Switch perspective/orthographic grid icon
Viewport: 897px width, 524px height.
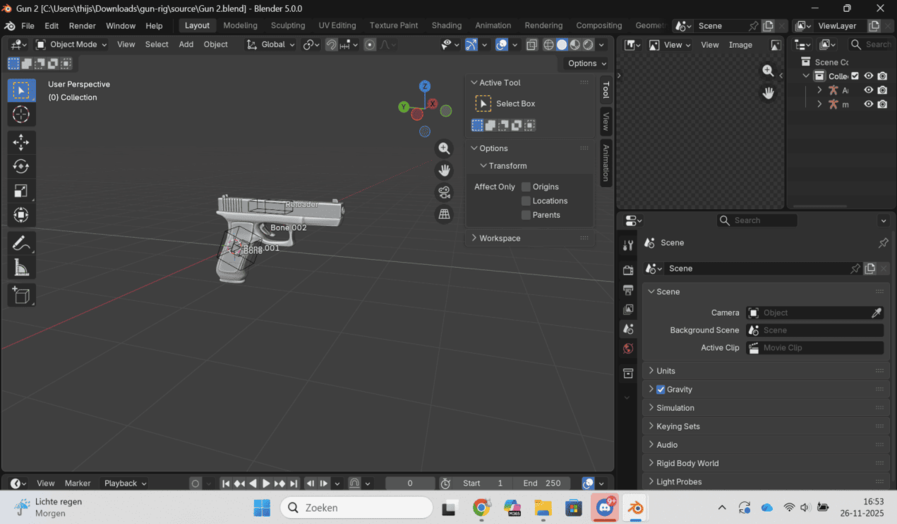pyautogui.click(x=444, y=214)
